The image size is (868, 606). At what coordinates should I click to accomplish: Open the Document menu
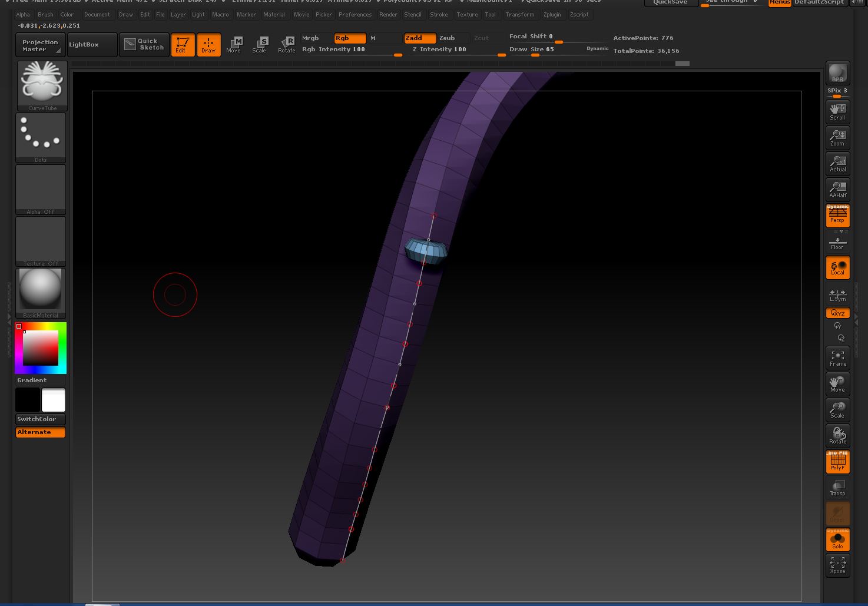[97, 15]
